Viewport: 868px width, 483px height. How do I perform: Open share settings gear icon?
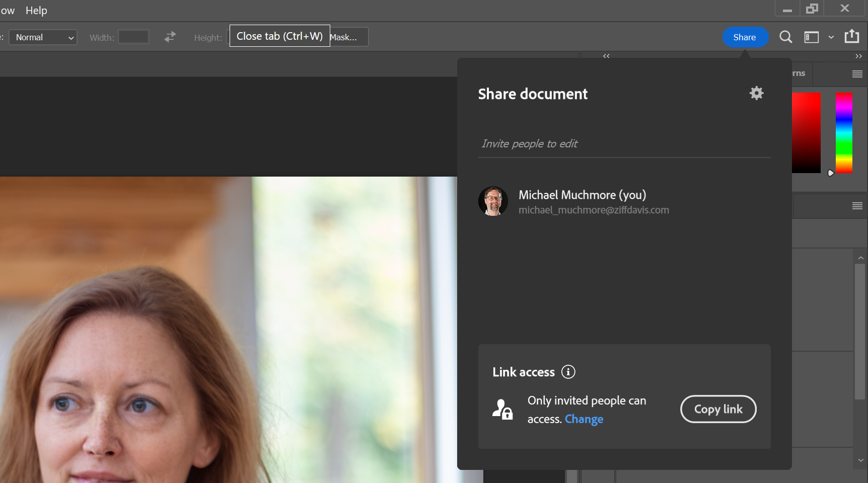pos(756,93)
